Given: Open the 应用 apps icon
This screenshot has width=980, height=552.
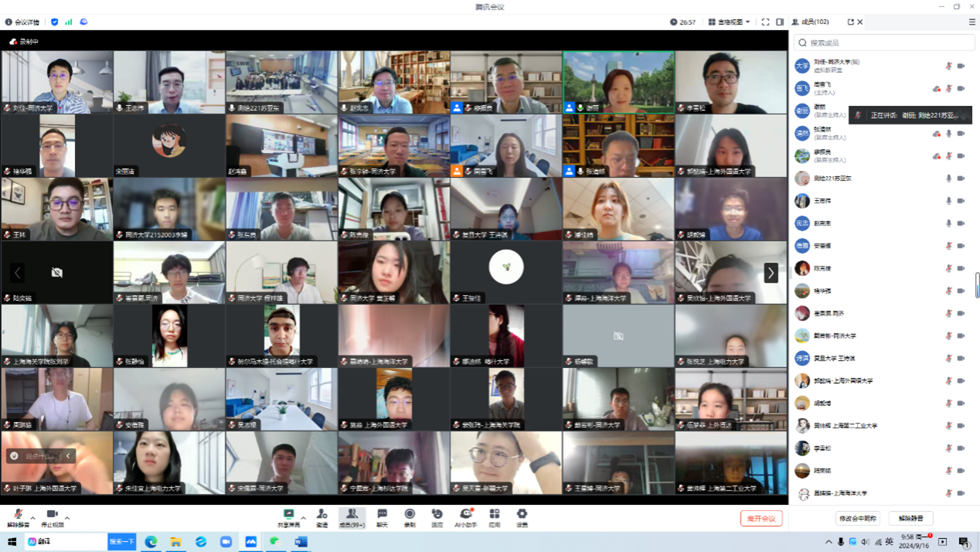Looking at the screenshot, I should point(495,514).
